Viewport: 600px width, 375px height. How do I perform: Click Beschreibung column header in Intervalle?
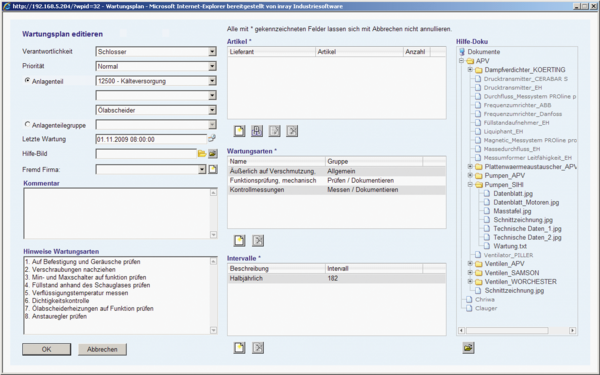click(276, 269)
